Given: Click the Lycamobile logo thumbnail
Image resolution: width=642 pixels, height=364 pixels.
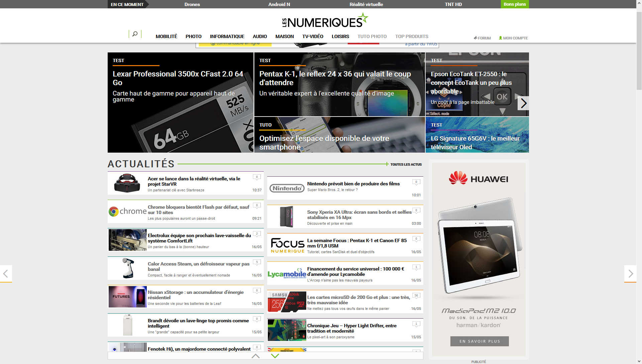Looking at the screenshot, I should [287, 274].
